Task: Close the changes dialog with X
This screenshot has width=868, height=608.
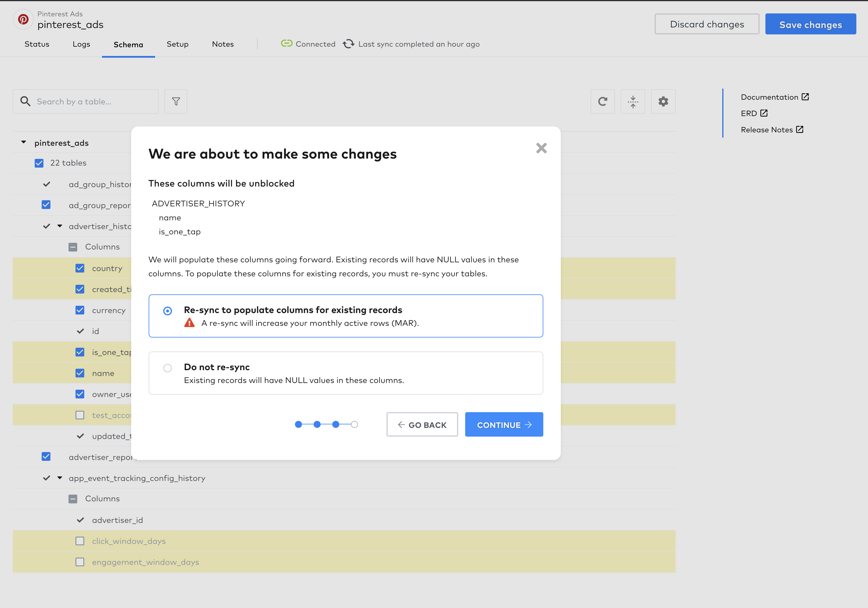Action: [x=541, y=148]
